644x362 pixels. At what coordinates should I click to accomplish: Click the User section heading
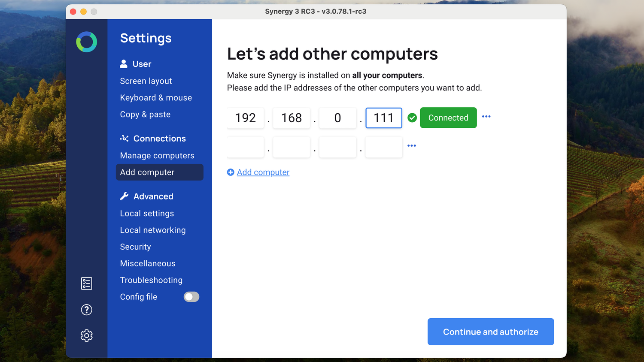(142, 64)
